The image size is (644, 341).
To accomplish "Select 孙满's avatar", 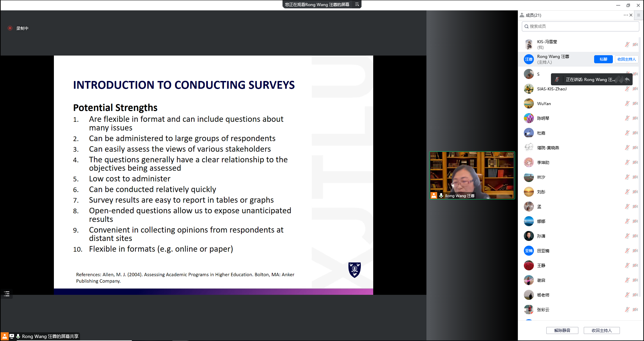I will coord(529,236).
